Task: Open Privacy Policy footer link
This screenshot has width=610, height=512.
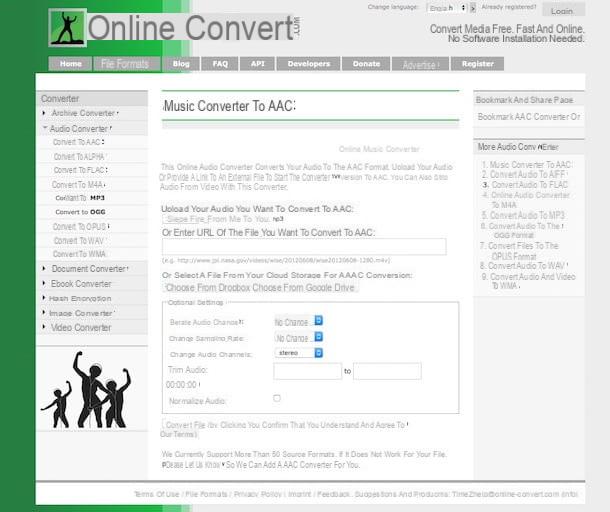Action: [x=258, y=494]
